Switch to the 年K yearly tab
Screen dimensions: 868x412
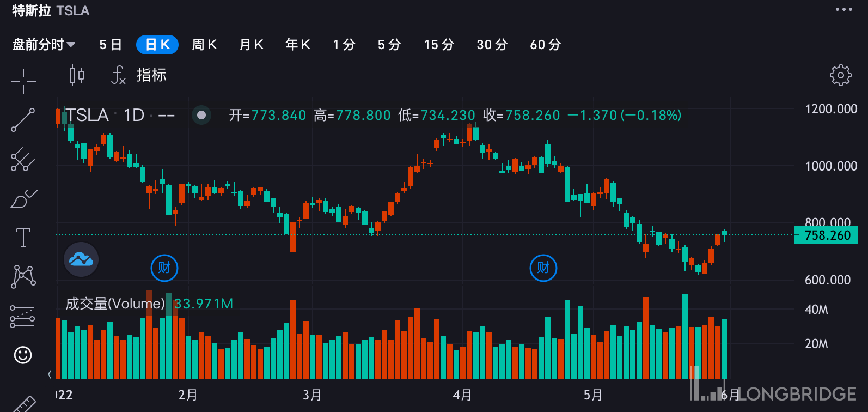(x=298, y=45)
